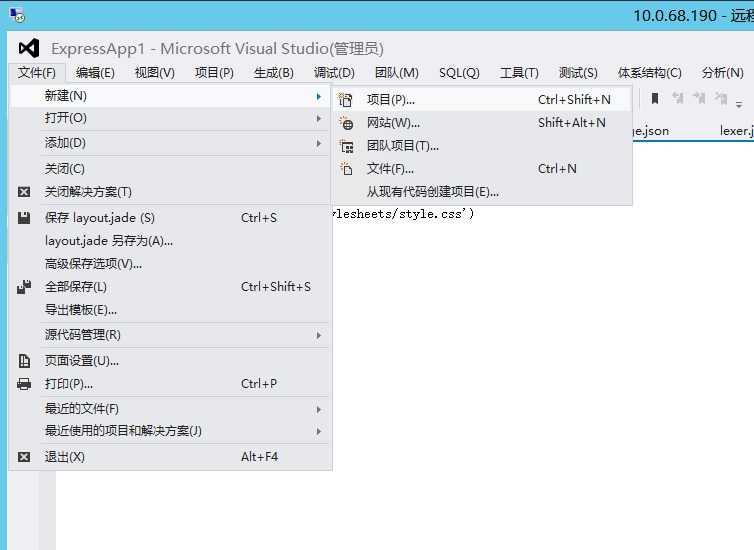
Task: Choose 文件(F)... in the New submenu
Action: 482,169
